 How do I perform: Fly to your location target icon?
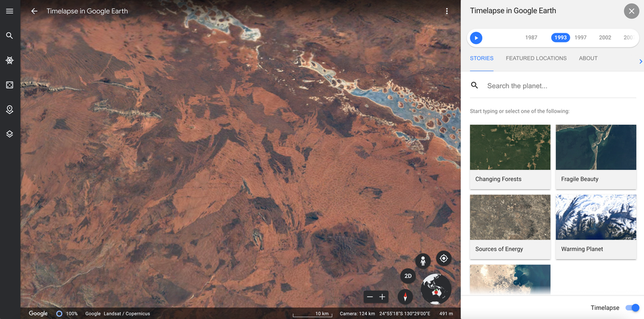click(x=444, y=259)
